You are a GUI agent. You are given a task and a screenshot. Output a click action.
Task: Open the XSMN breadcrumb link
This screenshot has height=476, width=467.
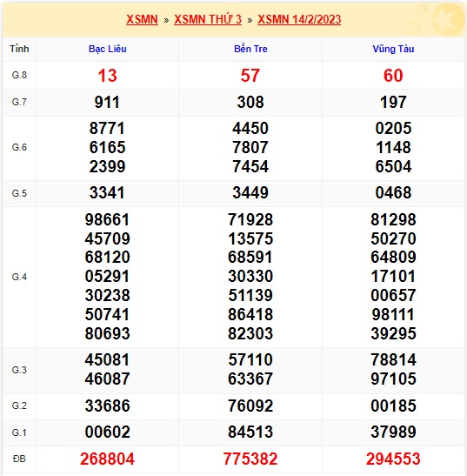coord(142,19)
